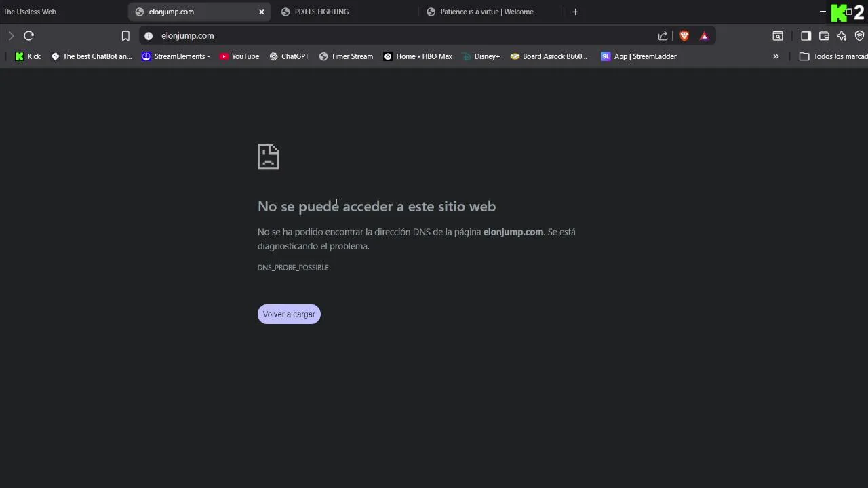Close the elonjump.com tab
The image size is (868, 488).
[x=262, y=12]
